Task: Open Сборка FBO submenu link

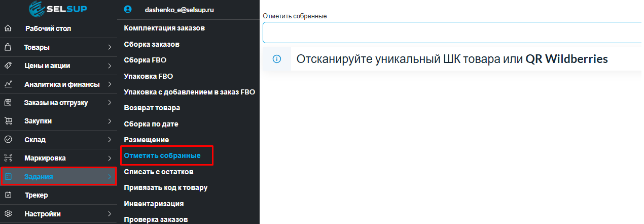Action: click(145, 60)
